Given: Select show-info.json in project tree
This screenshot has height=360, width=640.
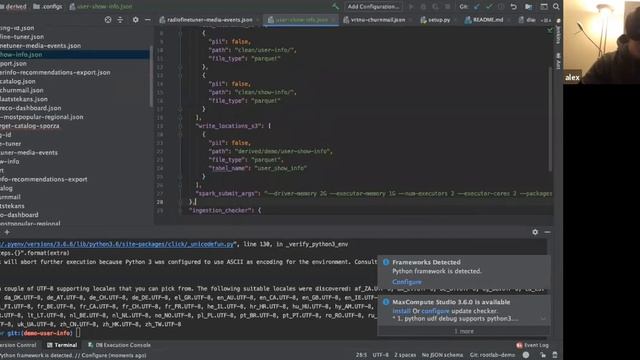Looking at the screenshot, I should tap(74, 55).
